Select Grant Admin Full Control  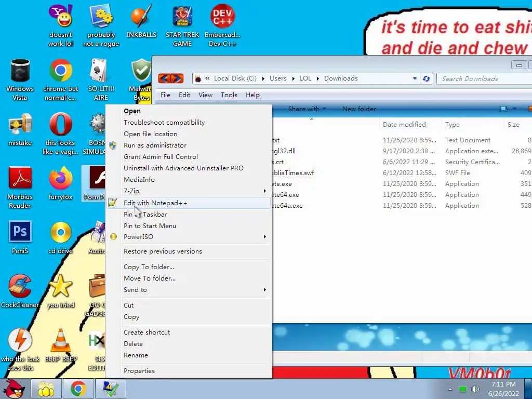pyautogui.click(x=161, y=157)
